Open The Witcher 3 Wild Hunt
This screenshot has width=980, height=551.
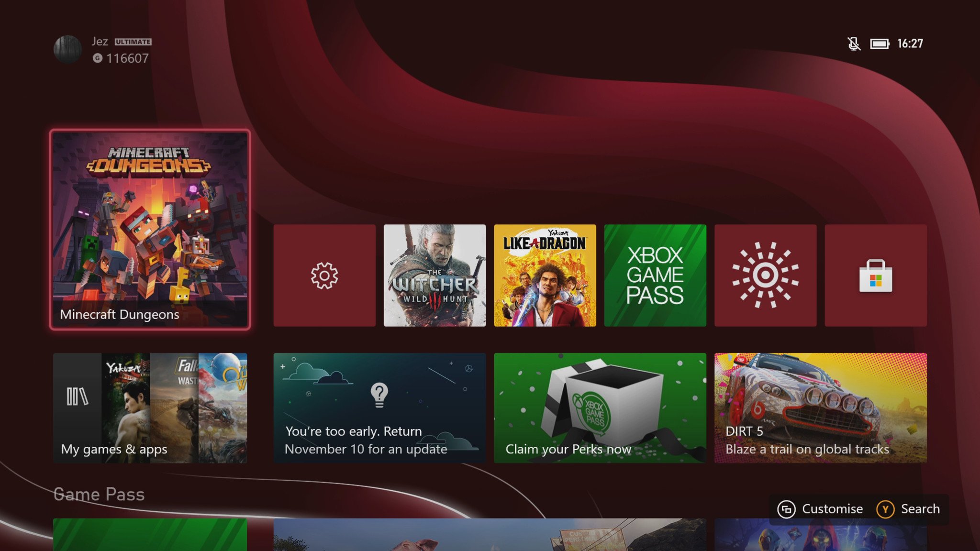coord(435,275)
